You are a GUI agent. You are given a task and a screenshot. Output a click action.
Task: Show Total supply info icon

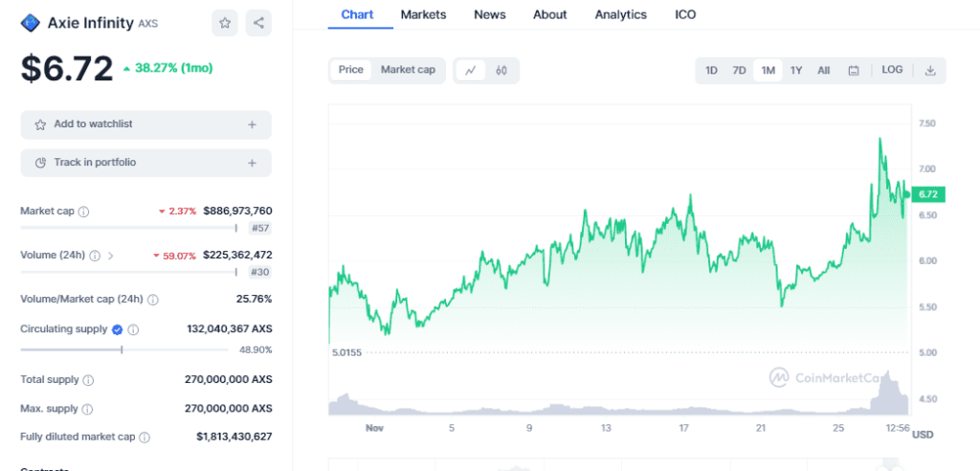click(x=89, y=380)
